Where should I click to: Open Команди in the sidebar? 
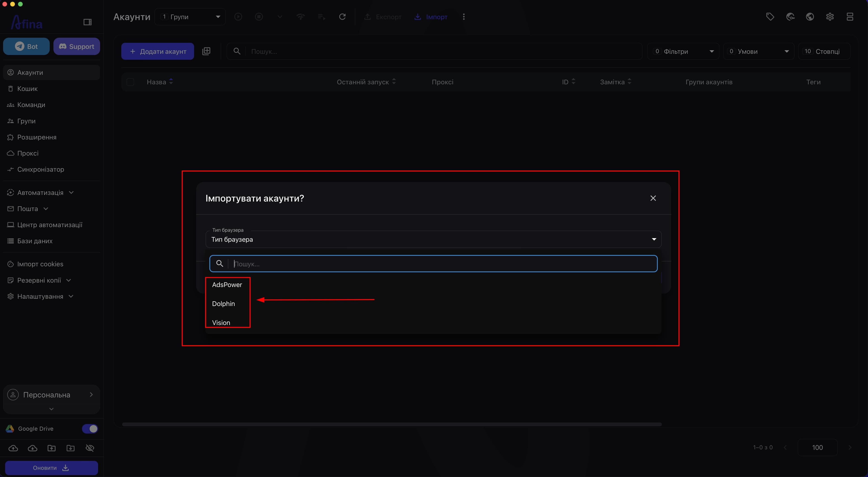tap(52, 105)
